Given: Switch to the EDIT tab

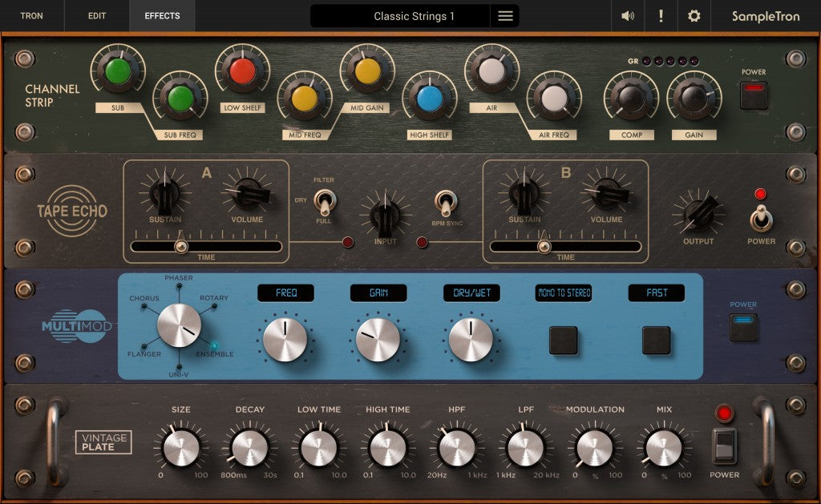Looking at the screenshot, I should (97, 16).
